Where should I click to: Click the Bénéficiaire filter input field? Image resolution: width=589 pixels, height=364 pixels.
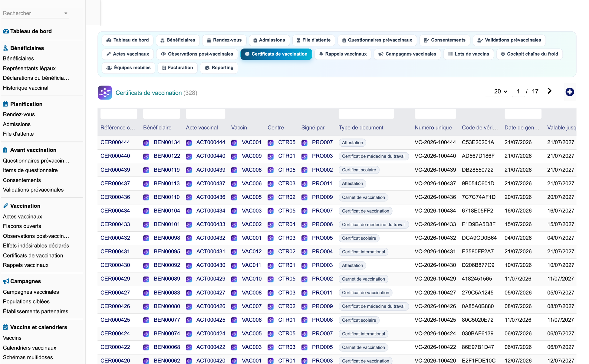[161, 114]
